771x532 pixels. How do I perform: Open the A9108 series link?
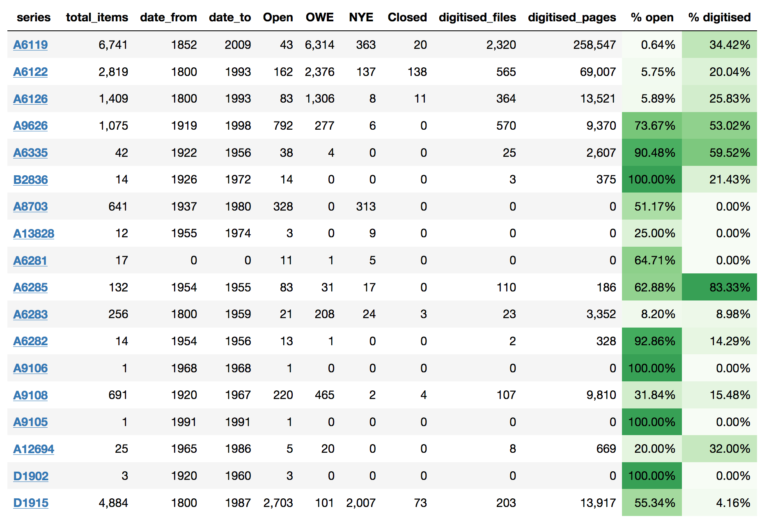(x=30, y=395)
